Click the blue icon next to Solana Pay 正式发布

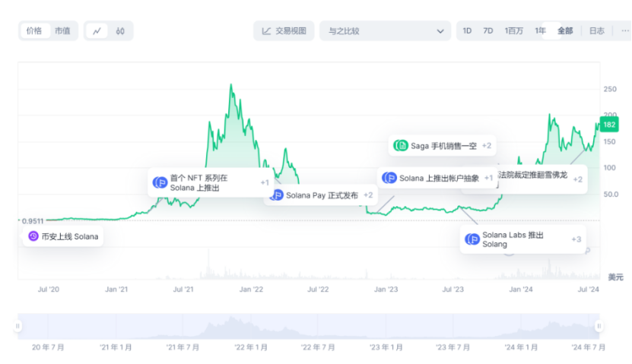pyautogui.click(x=276, y=195)
